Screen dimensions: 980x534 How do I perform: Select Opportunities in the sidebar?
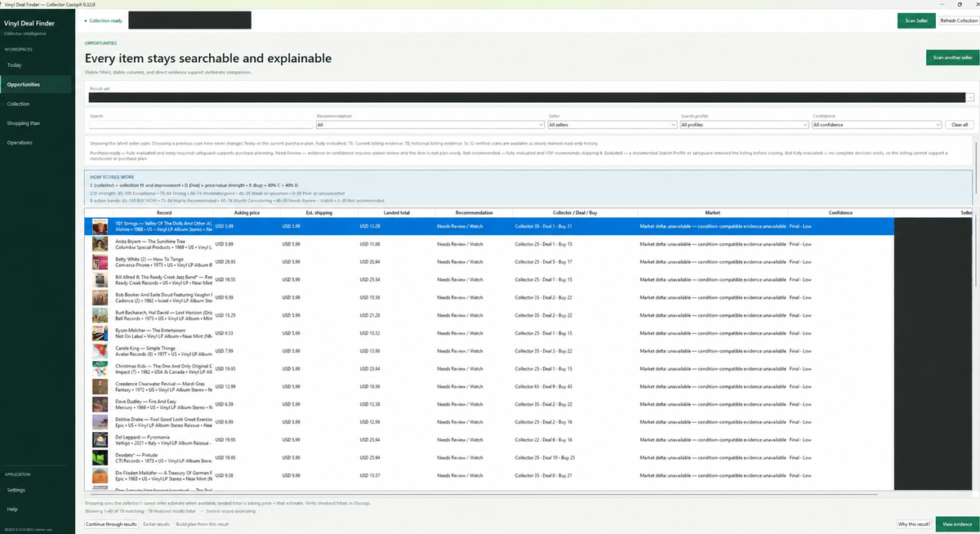tap(38, 84)
